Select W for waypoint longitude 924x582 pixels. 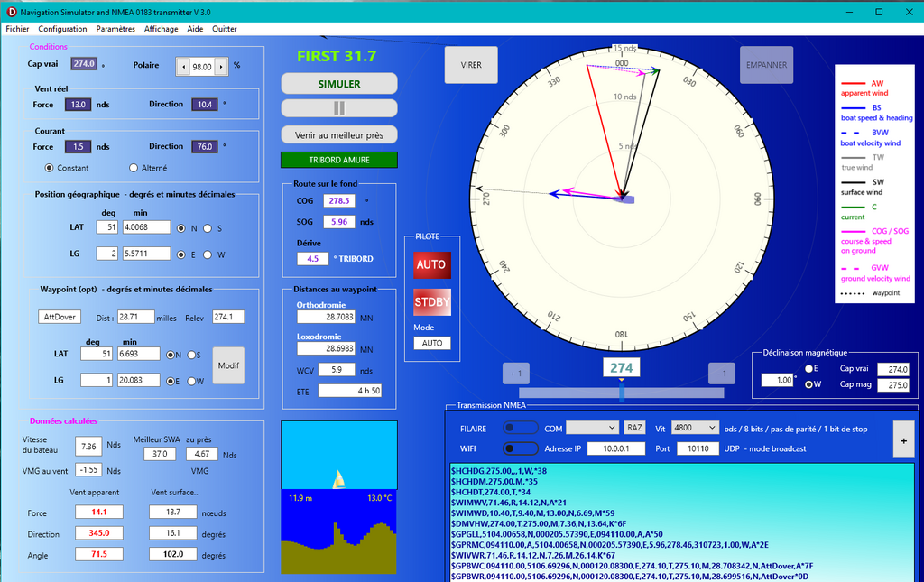click(x=191, y=382)
